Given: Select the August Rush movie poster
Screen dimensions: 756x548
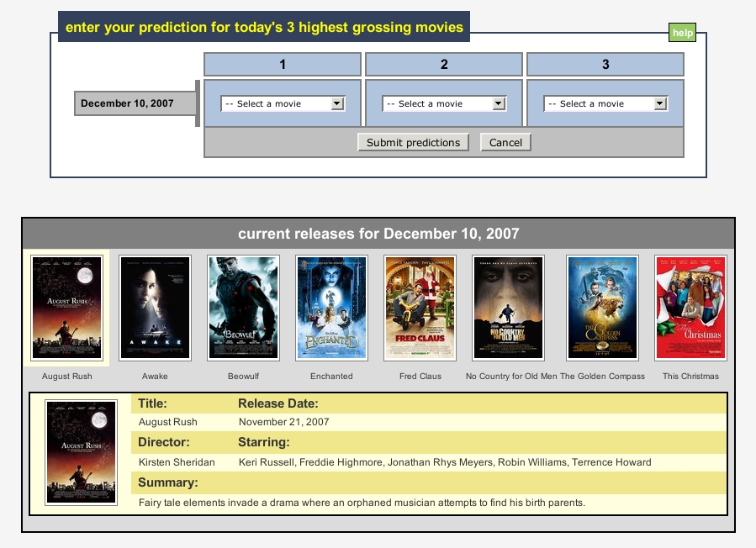Looking at the screenshot, I should [66, 308].
